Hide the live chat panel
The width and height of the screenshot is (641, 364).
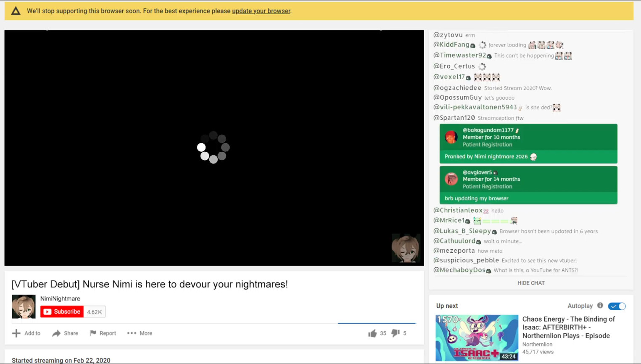[x=531, y=283]
